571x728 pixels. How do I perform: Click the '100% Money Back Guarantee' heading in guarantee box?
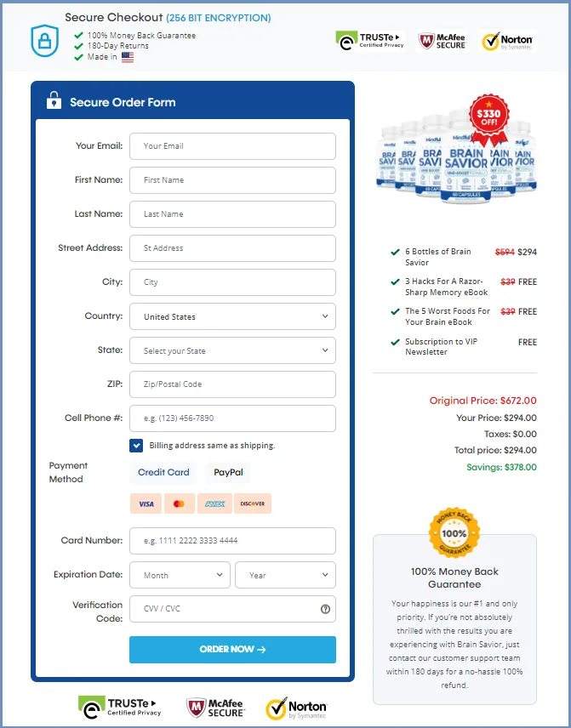[x=454, y=578]
